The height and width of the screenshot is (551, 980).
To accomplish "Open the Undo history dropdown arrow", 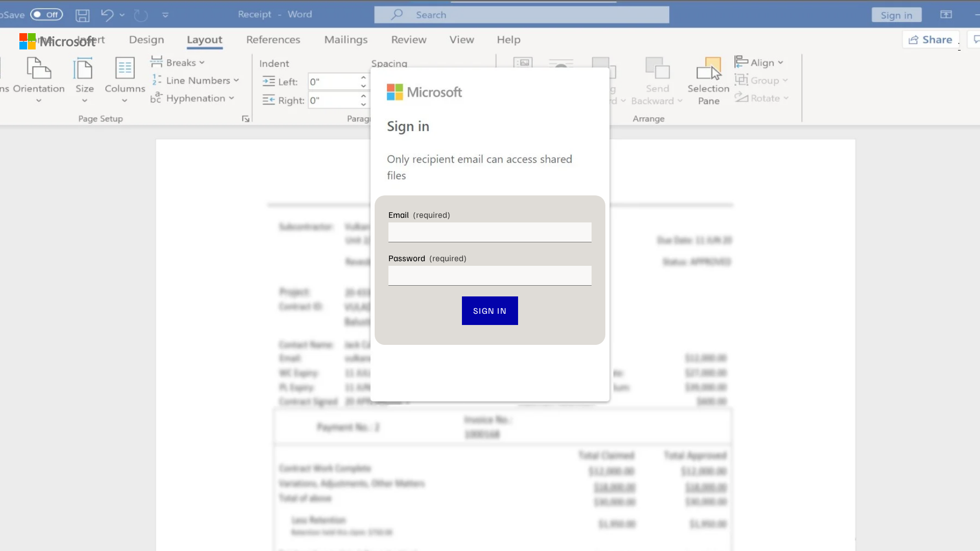I will [x=122, y=15].
